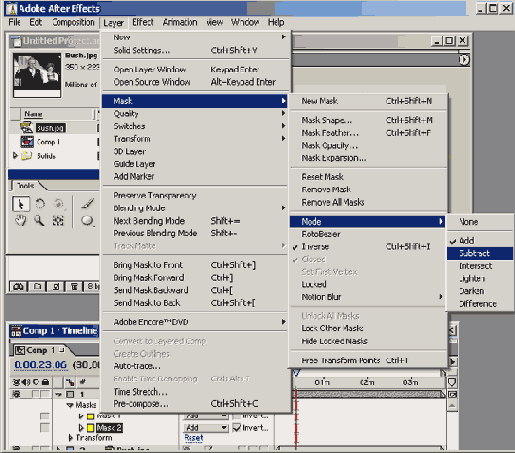
Task: Click the trash delete icon in Project panel
Action: [74, 286]
